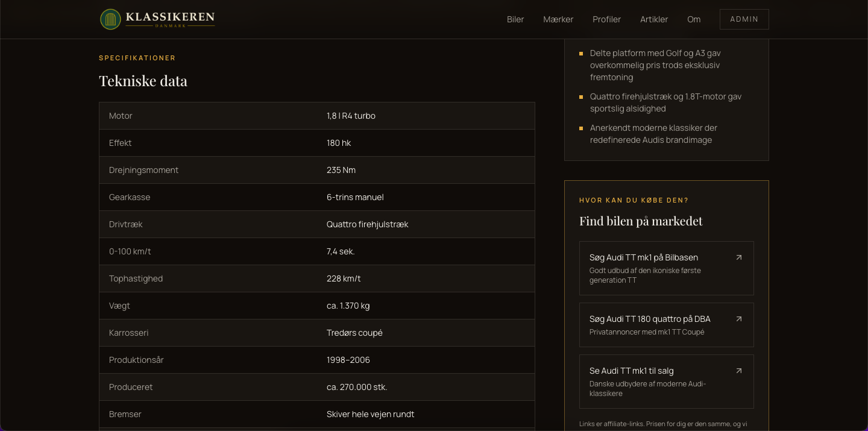Viewport: 868px width, 431px height.
Task: Click the 'Quattro firehjulstræk' table value
Action: point(368,224)
